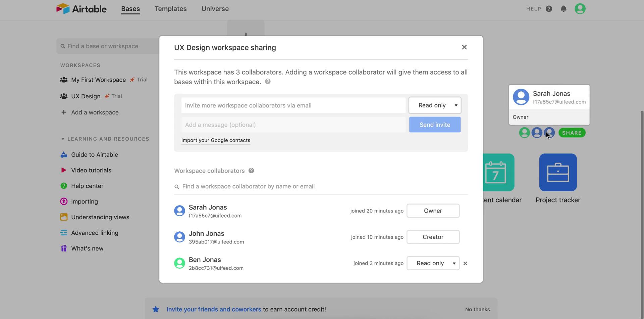644x319 pixels.
Task: Open the account avatar menu
Action: click(580, 9)
